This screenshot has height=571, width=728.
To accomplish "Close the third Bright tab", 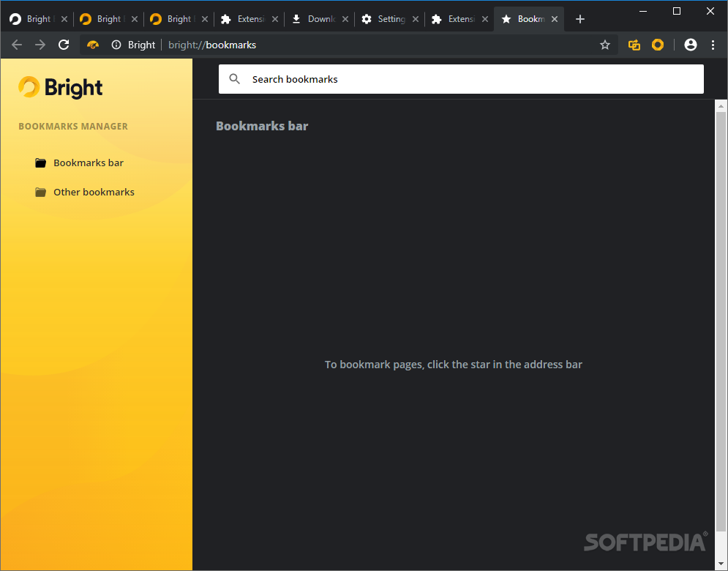I will point(204,19).
